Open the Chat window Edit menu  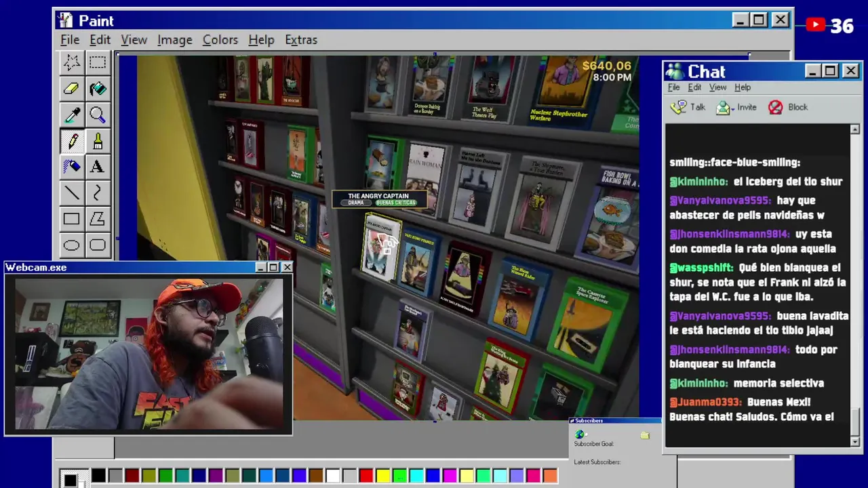(x=694, y=87)
